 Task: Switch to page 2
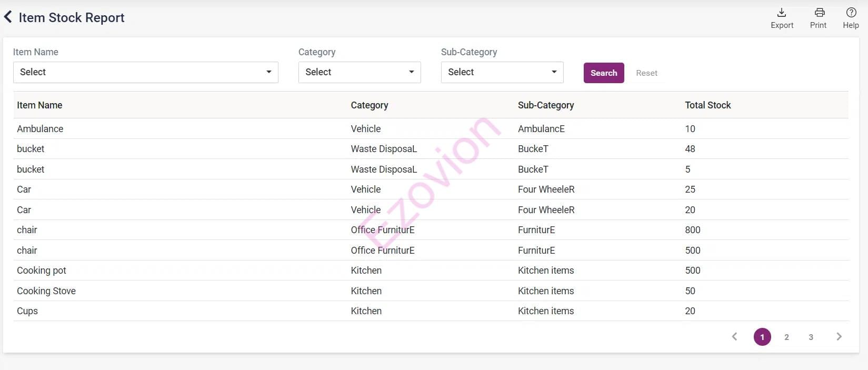[786, 337]
